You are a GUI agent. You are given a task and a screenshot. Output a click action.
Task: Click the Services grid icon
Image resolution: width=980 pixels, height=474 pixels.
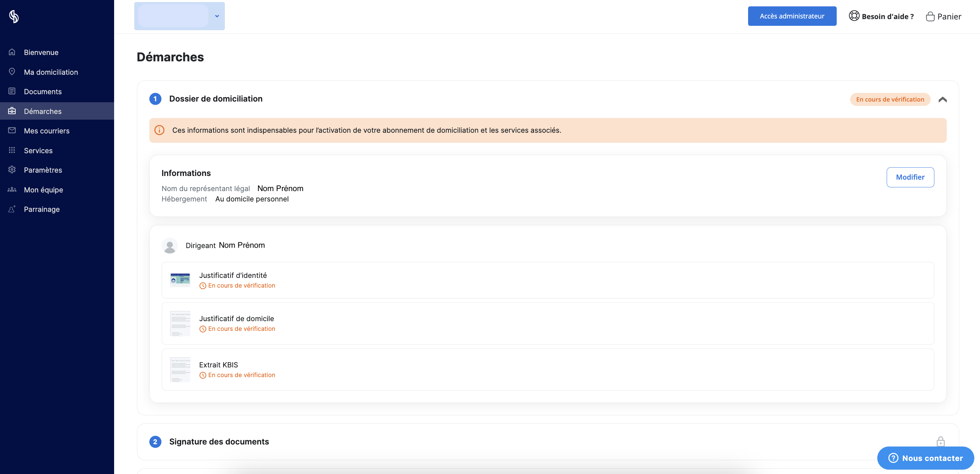point(12,150)
